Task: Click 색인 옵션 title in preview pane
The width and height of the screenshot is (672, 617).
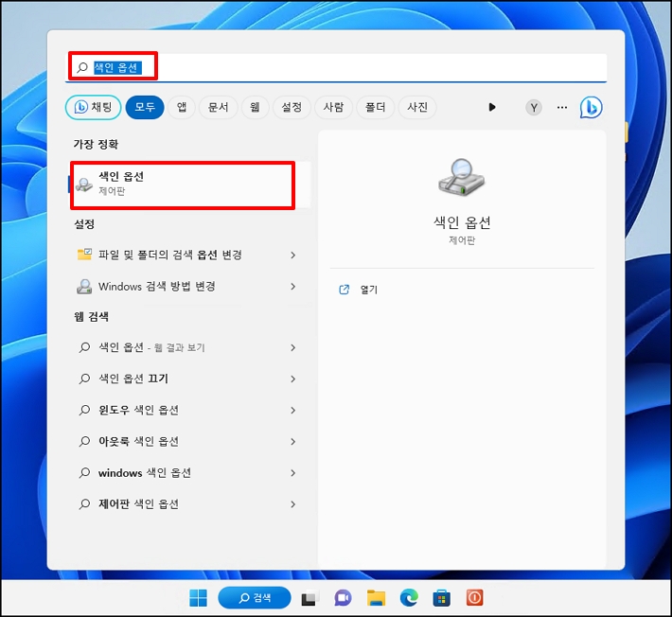Action: click(x=462, y=222)
